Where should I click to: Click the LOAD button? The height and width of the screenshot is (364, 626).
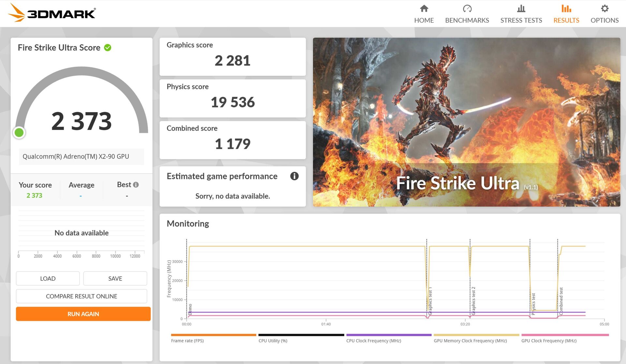[48, 278]
